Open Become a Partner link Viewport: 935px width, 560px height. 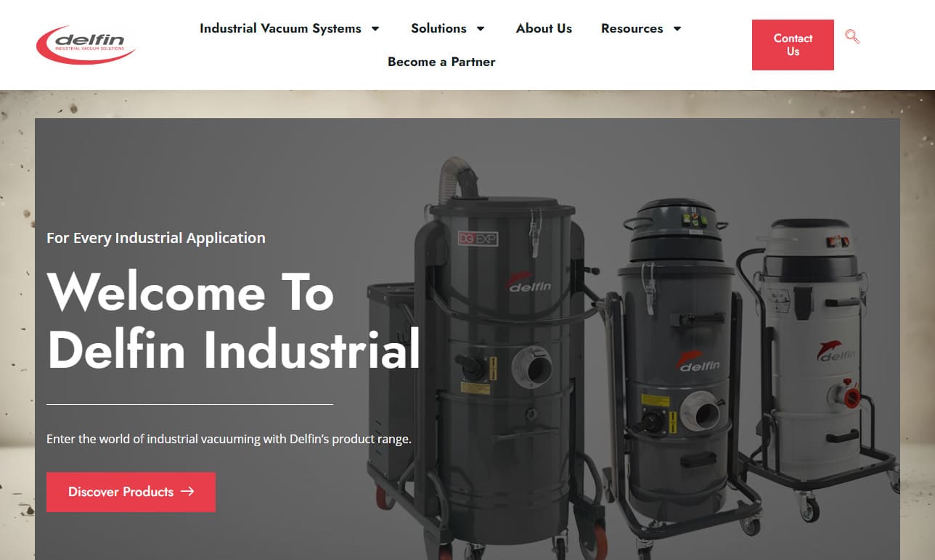[x=441, y=62]
